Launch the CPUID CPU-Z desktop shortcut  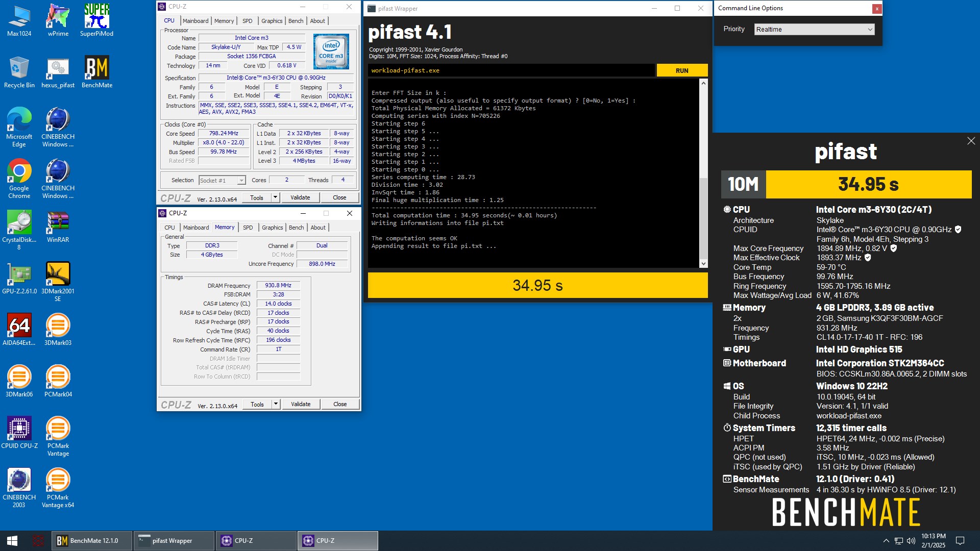[x=19, y=433]
